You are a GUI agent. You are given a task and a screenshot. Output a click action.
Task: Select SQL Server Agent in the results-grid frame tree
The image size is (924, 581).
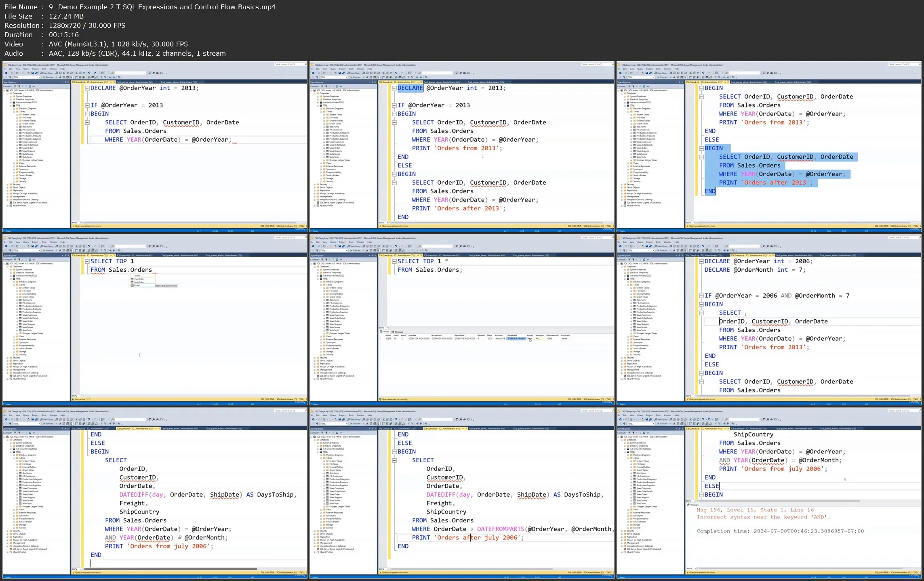coord(337,376)
